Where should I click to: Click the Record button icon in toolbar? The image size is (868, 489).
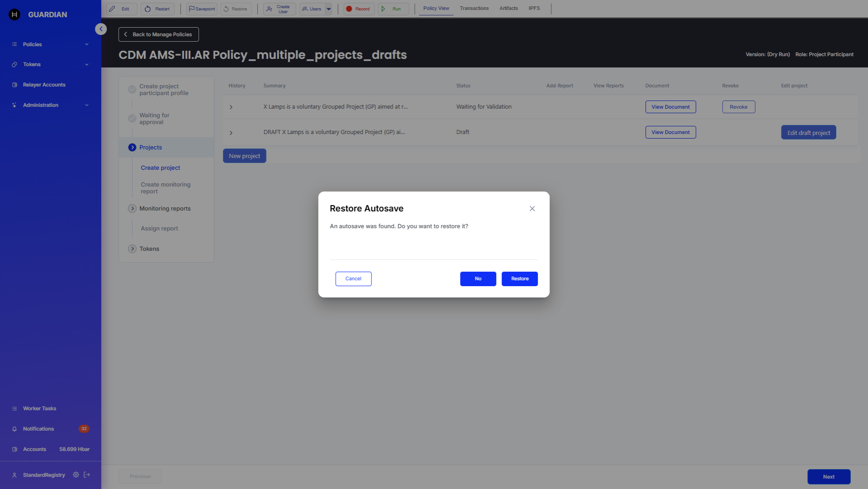(x=349, y=9)
